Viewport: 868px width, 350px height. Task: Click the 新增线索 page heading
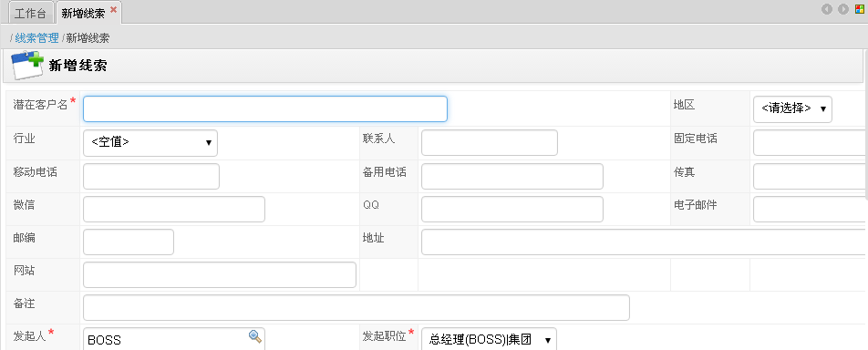[x=77, y=66]
